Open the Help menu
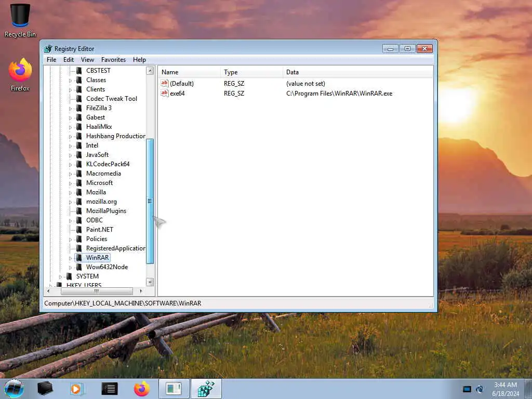 tap(139, 60)
